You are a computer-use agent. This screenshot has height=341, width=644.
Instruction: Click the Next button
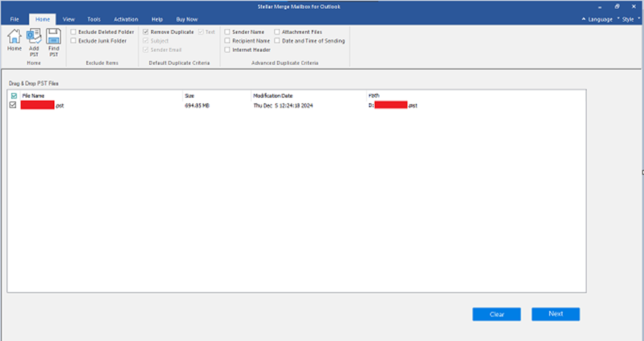(555, 314)
